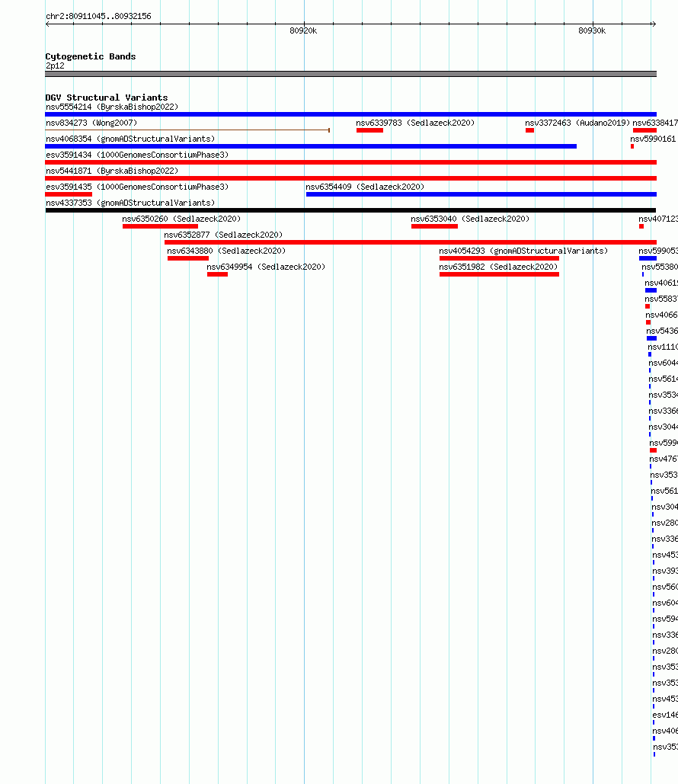The height and width of the screenshot is (784, 678).
Task: Click the red bar under nsv6343880
Action: pos(188,258)
